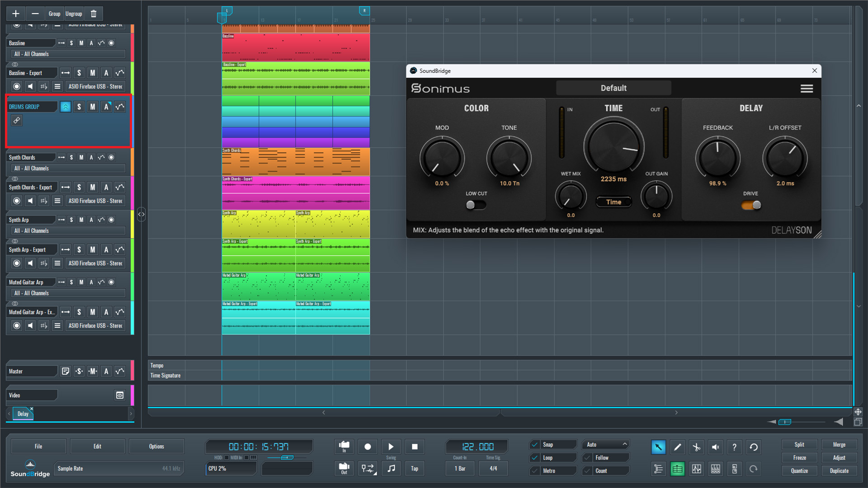Viewport: 868px width, 488px height.
Task: Remove track using the minus icon
Action: (x=35, y=14)
